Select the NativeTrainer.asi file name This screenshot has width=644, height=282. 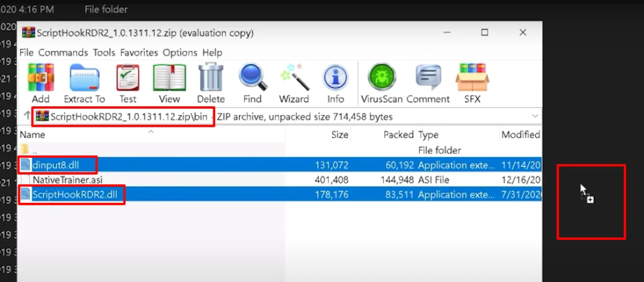pyautogui.click(x=67, y=180)
